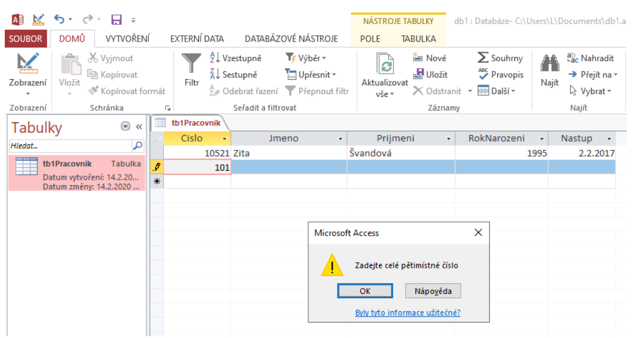Click Nahradit replace icon
This screenshot has width=644, height=338.
[573, 58]
